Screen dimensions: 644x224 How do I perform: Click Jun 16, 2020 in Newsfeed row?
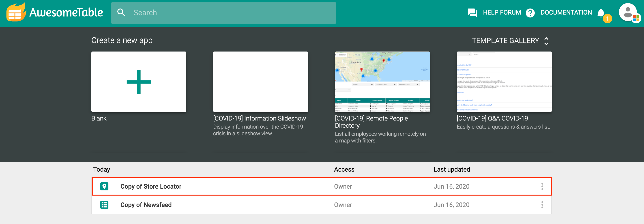pyautogui.click(x=451, y=205)
